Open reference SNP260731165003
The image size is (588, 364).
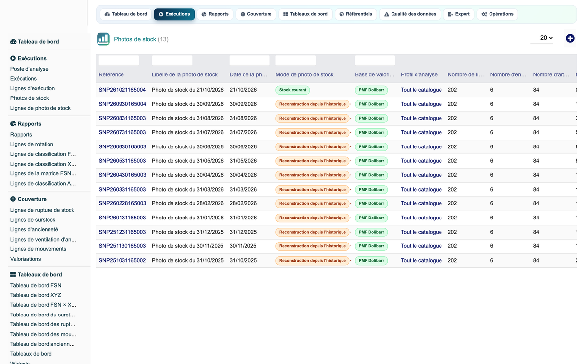[122, 133]
